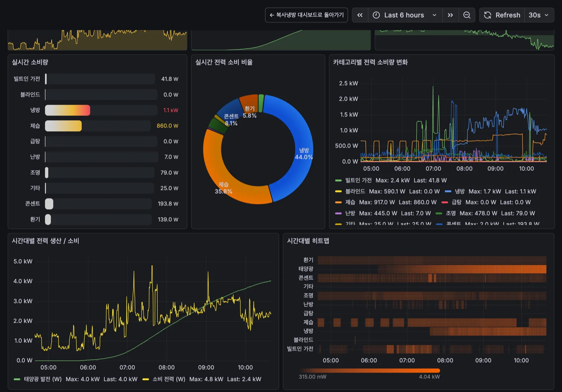The height and width of the screenshot is (392, 562).
Task: Click the 139.0 W value for 환기
Action: coord(168,219)
